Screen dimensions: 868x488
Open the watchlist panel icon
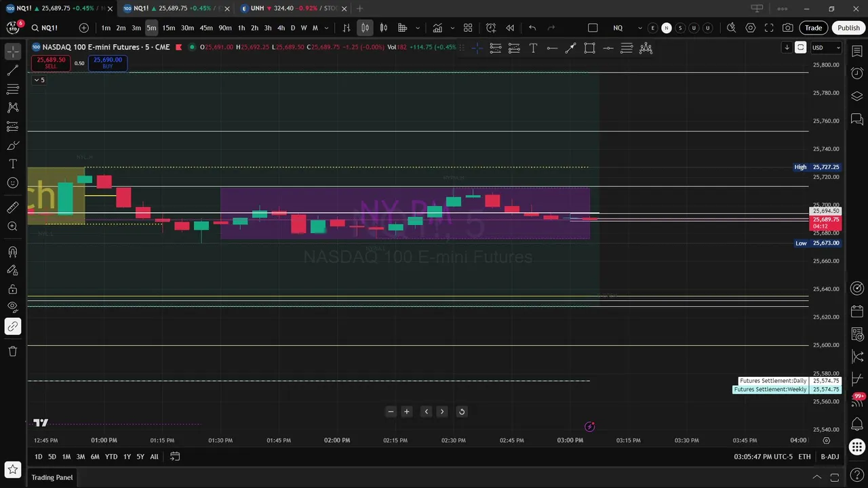tap(856, 52)
